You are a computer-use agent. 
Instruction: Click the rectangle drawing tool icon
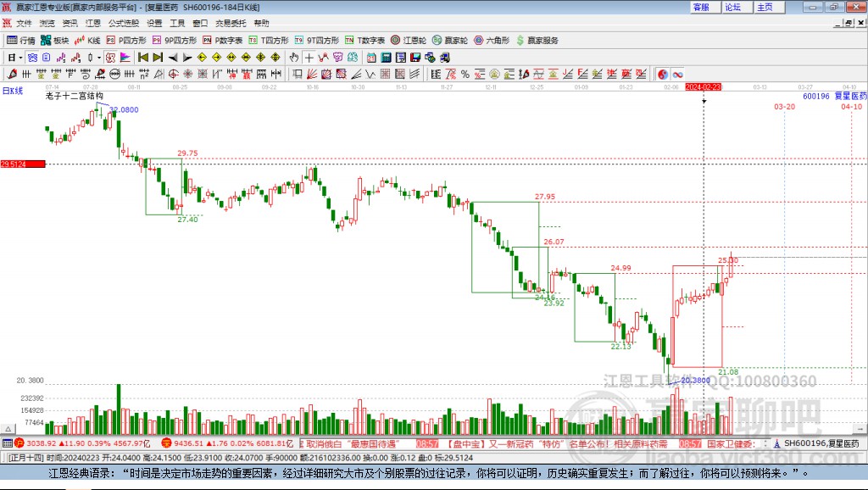coord(297,74)
